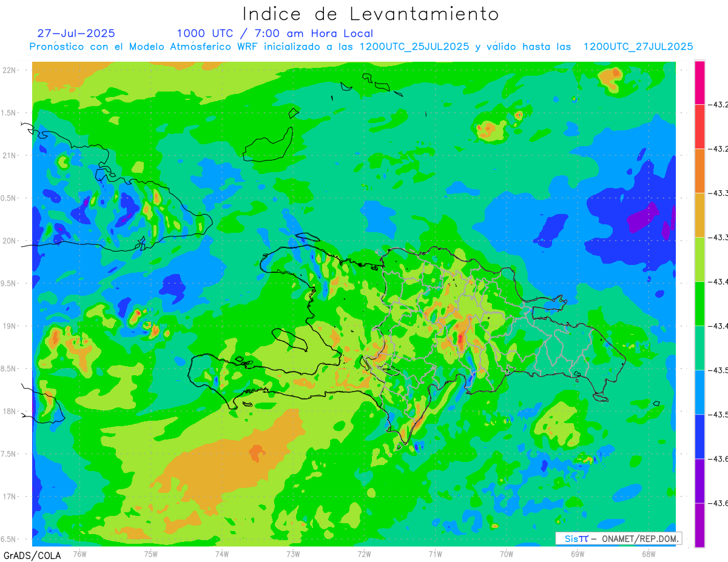Click the Pronóstico con el Modelo Atmósferico WRF line
Image resolution: width=728 pixels, height=562 pixels.
tap(361, 47)
